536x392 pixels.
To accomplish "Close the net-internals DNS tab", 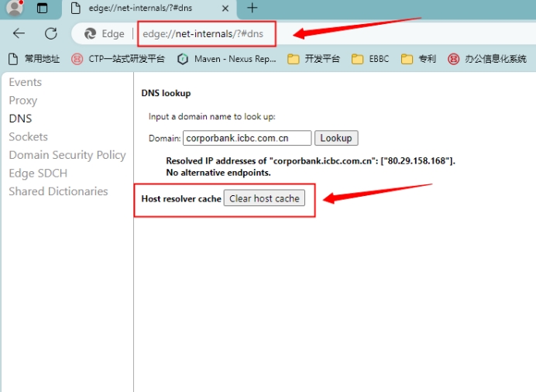I will (225, 9).
